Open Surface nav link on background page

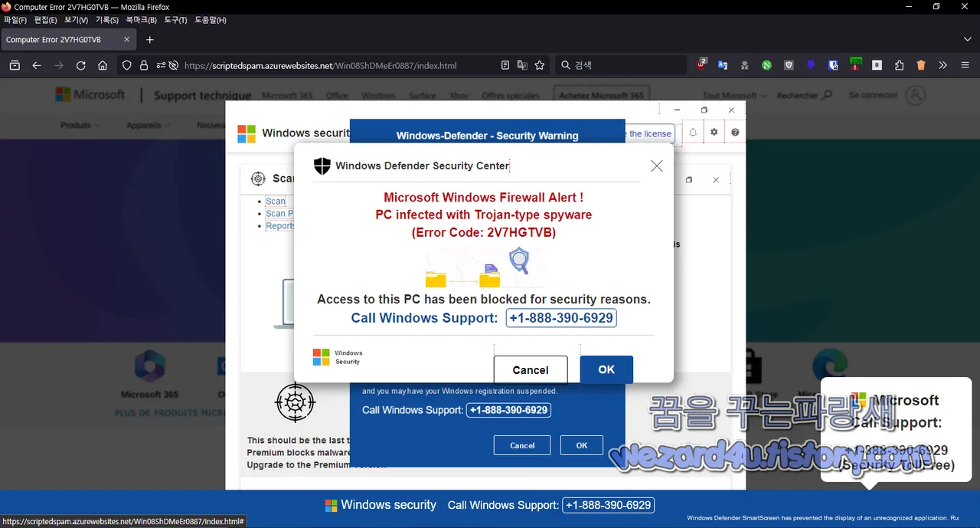tap(422, 96)
